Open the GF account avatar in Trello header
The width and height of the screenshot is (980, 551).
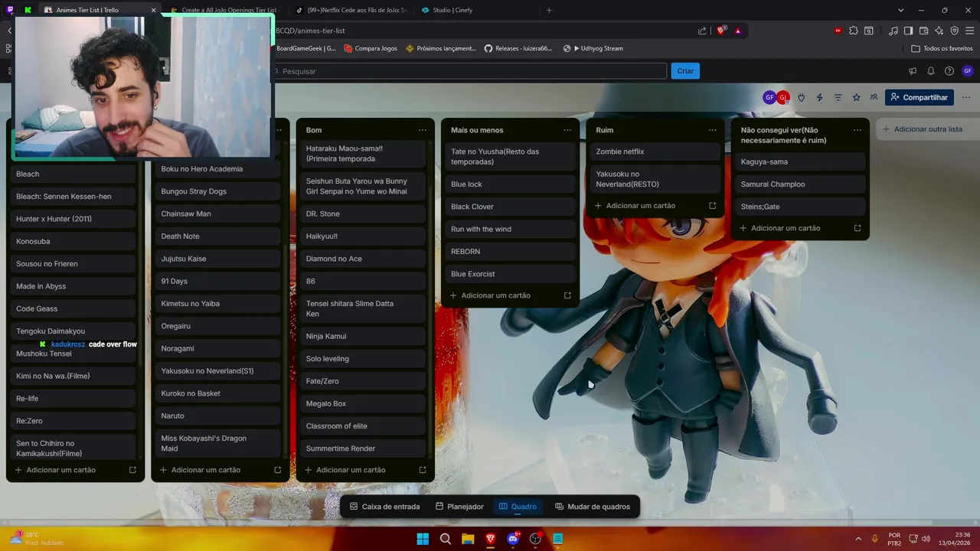(968, 71)
